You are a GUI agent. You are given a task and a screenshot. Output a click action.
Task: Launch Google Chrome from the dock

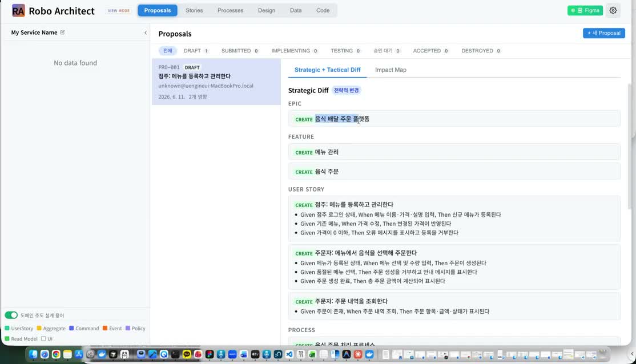pyautogui.click(x=56, y=354)
